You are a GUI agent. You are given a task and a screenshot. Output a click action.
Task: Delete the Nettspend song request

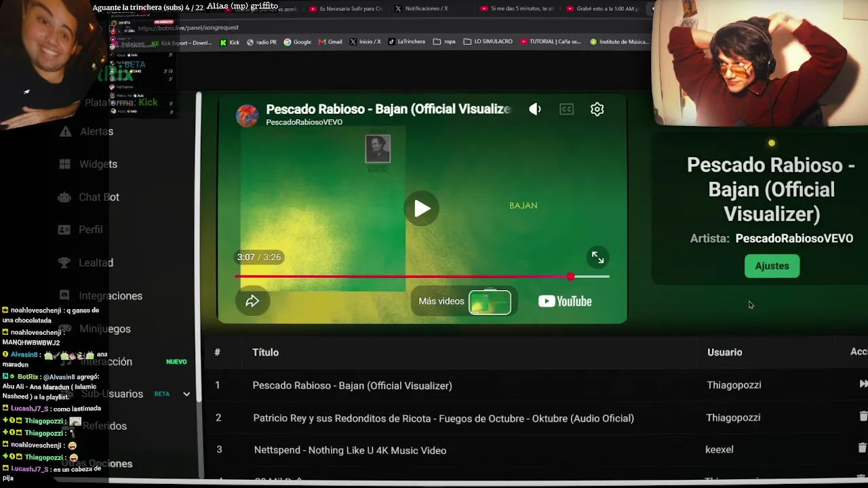click(862, 448)
